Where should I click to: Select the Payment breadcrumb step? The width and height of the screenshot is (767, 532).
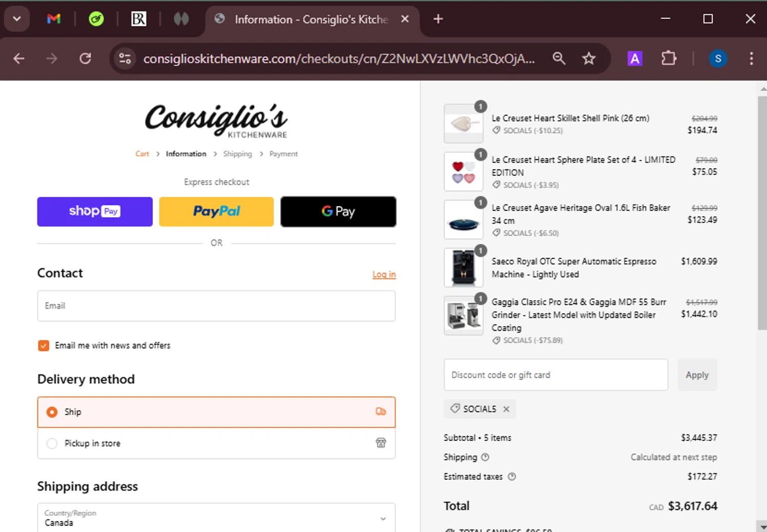(x=283, y=154)
